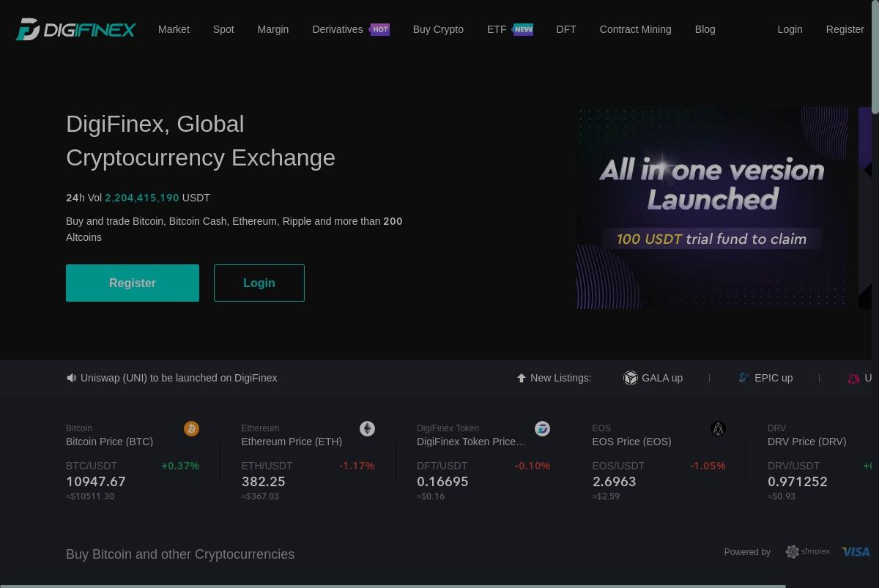Click the New Listings up-arrow icon

pyautogui.click(x=522, y=378)
